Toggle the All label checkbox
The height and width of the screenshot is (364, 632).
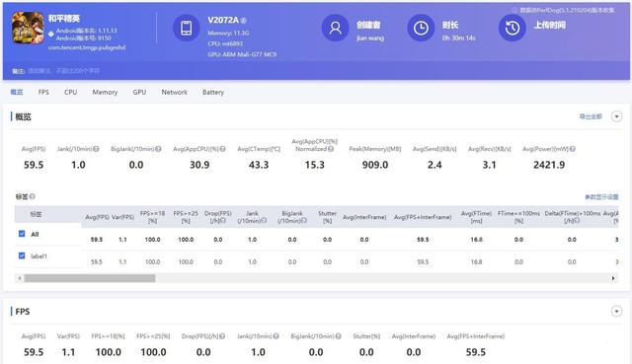[22, 234]
